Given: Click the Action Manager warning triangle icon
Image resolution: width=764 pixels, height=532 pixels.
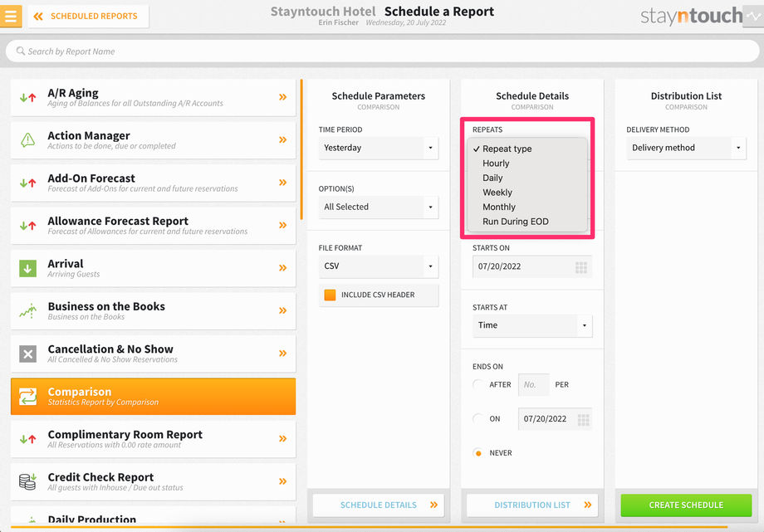Looking at the screenshot, I should point(27,139).
